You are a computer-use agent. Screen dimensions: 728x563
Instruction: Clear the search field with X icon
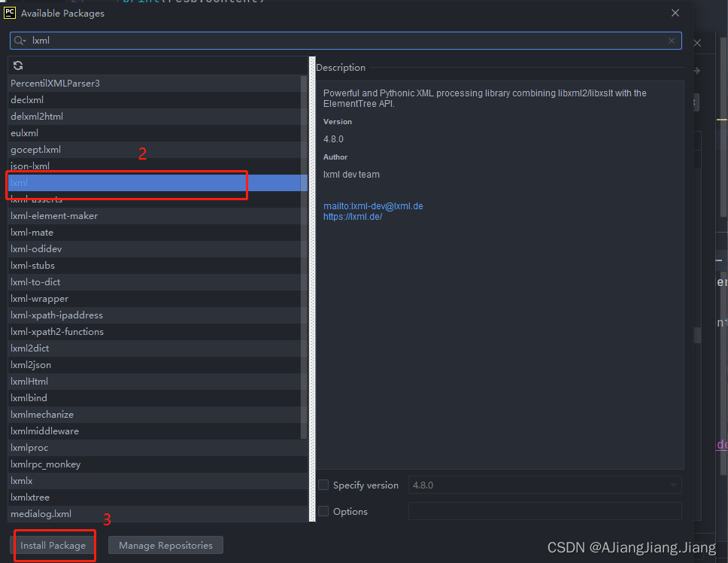(x=672, y=41)
